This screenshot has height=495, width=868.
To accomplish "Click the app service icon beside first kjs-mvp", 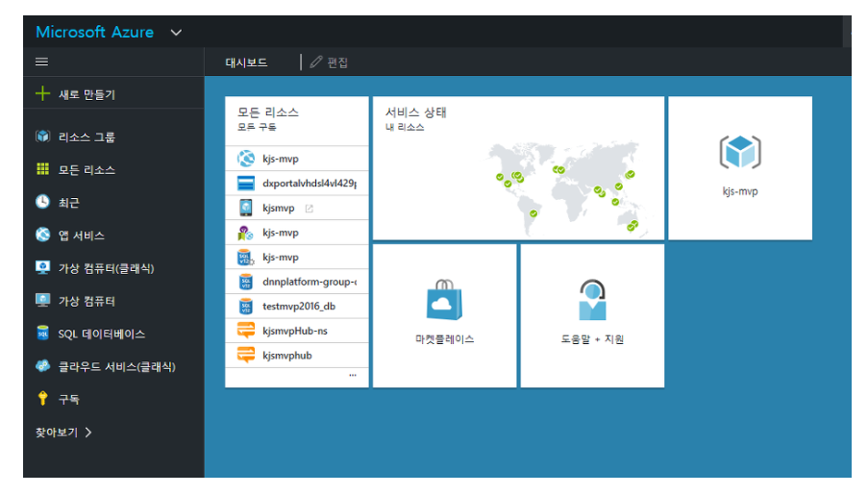I will point(246,159).
